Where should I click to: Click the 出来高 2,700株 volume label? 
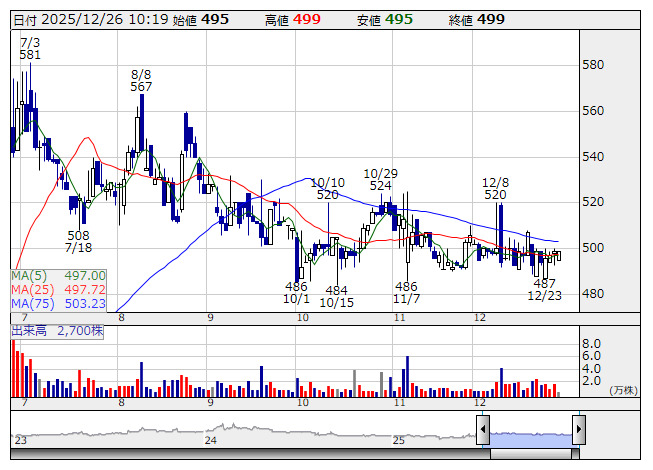(57, 331)
